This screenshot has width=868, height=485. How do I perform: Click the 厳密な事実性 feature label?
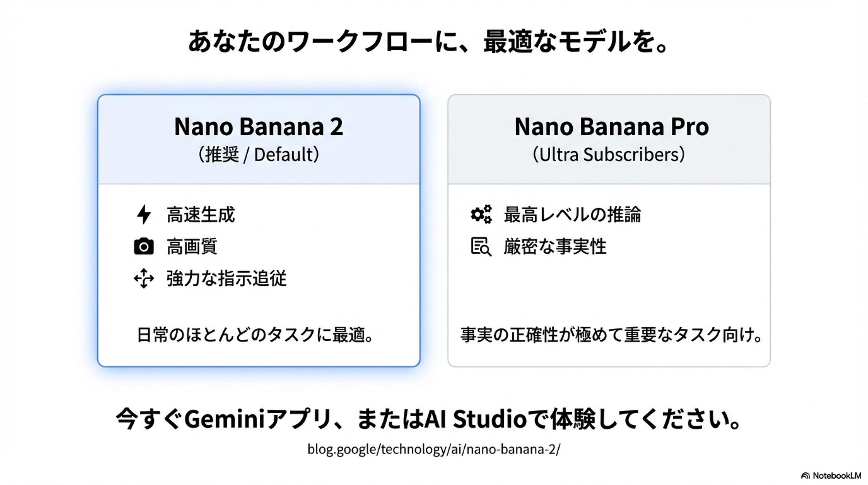pyautogui.click(x=555, y=247)
